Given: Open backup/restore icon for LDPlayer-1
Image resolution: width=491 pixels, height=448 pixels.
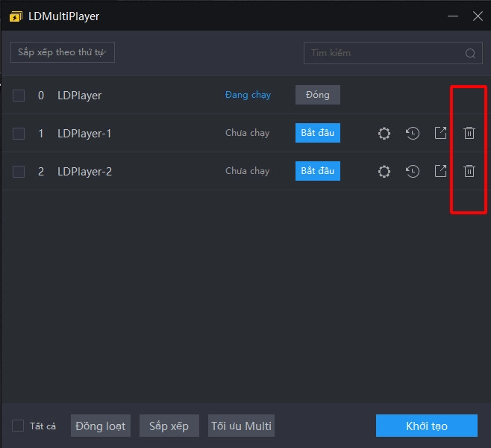Looking at the screenshot, I should tap(413, 134).
